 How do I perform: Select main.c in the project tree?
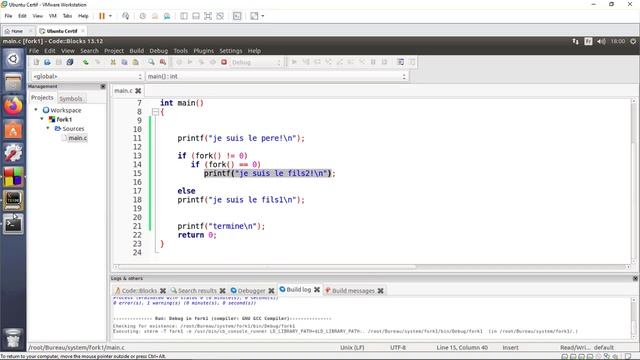point(78,138)
